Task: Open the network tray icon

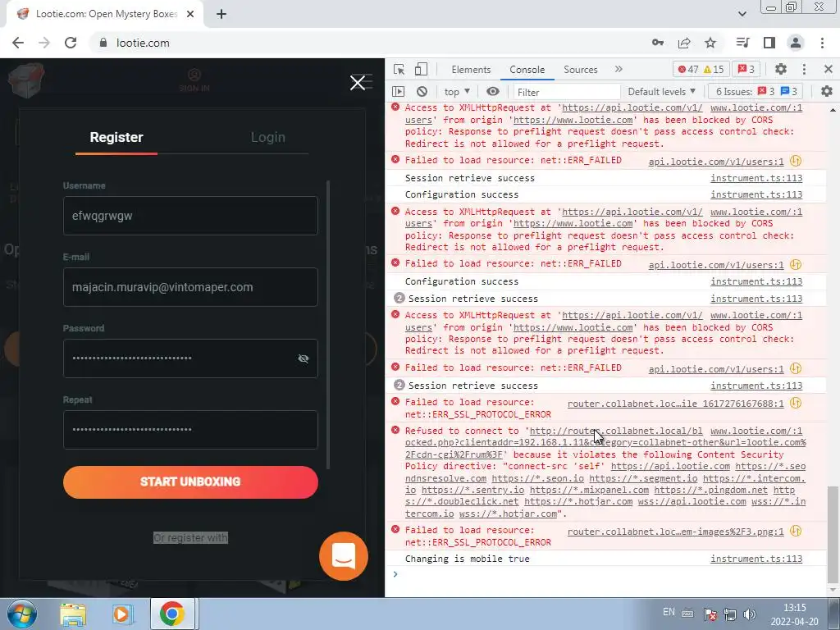Action: click(729, 614)
